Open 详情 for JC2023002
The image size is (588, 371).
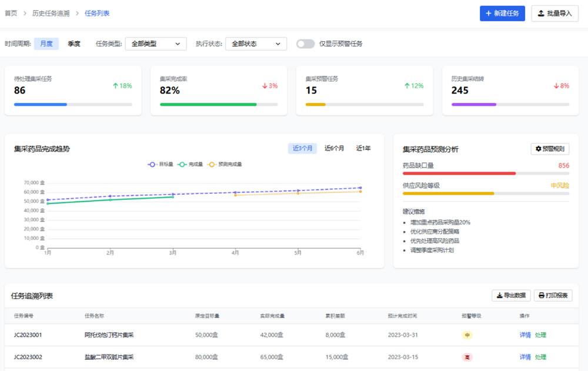(525, 357)
